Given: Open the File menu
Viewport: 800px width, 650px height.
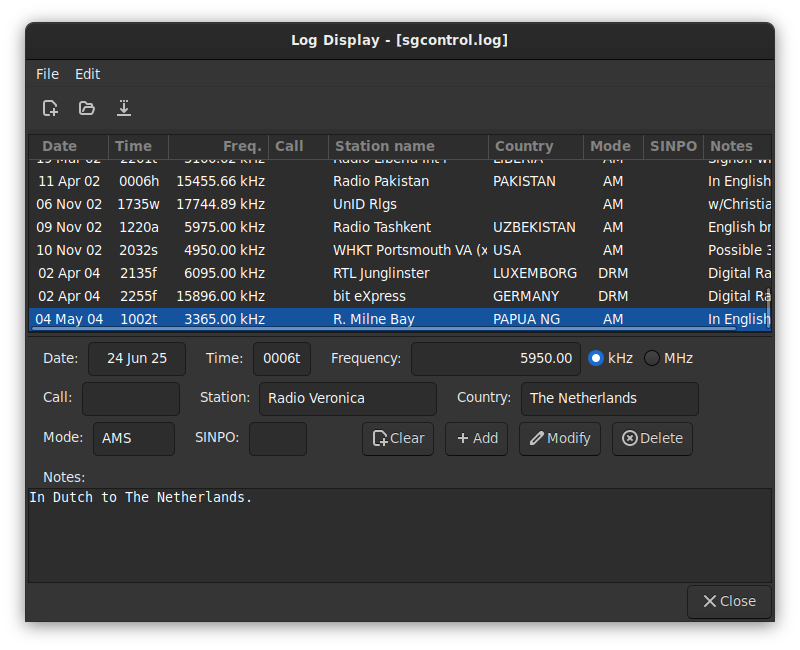Looking at the screenshot, I should pyautogui.click(x=47, y=74).
